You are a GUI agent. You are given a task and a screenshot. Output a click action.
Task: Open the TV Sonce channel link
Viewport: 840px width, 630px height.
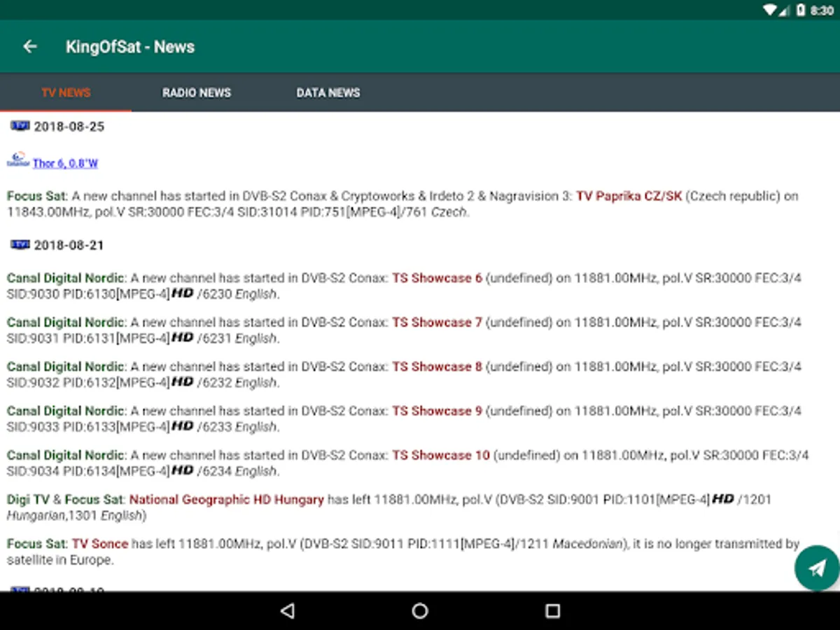100,543
